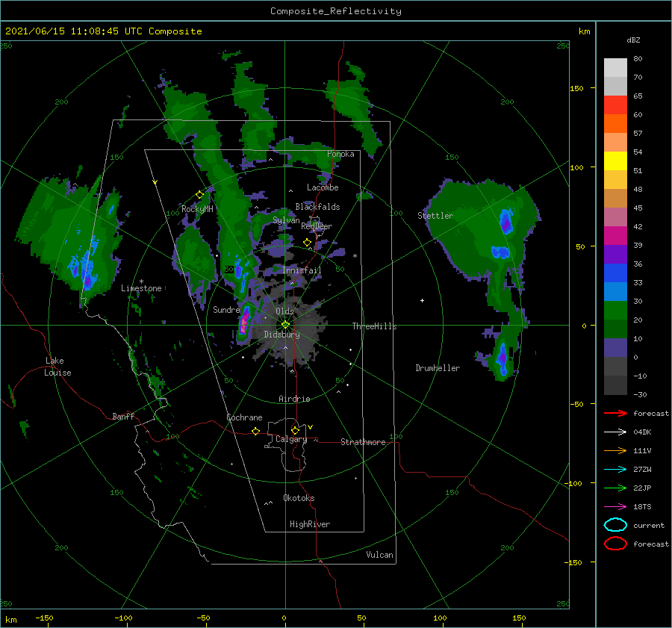The image size is (672, 628).
Task: Click the cyan 27ZW arrow in legend
Action: [615, 470]
